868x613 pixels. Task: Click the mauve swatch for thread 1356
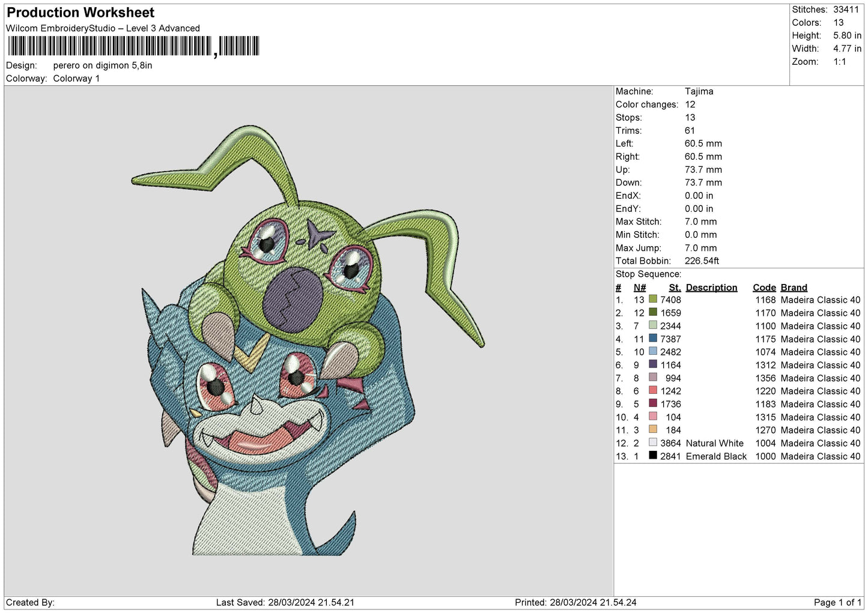pos(653,378)
